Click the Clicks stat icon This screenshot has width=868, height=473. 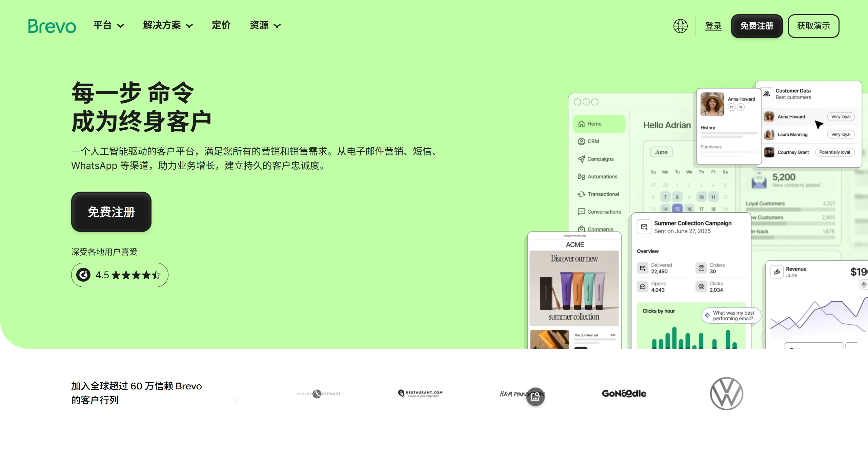pos(701,286)
